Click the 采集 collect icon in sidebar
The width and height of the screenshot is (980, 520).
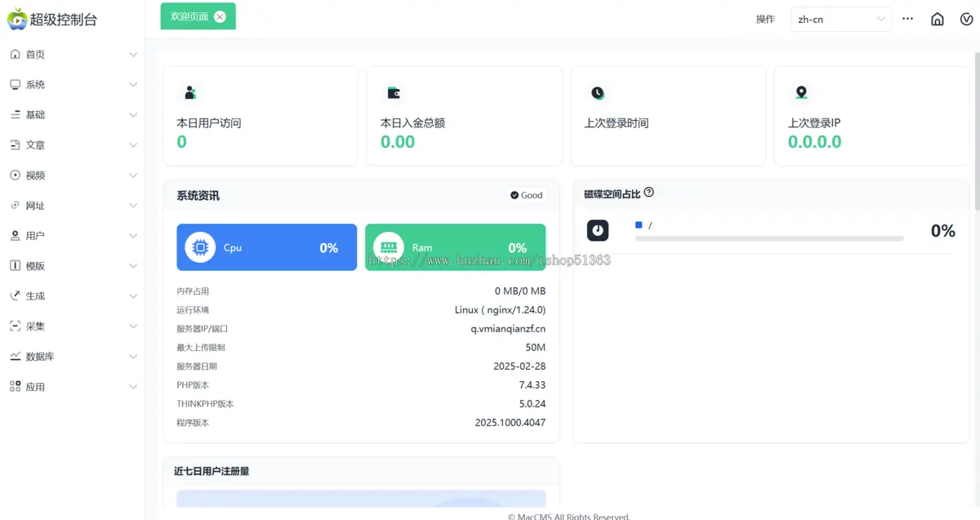[15, 327]
